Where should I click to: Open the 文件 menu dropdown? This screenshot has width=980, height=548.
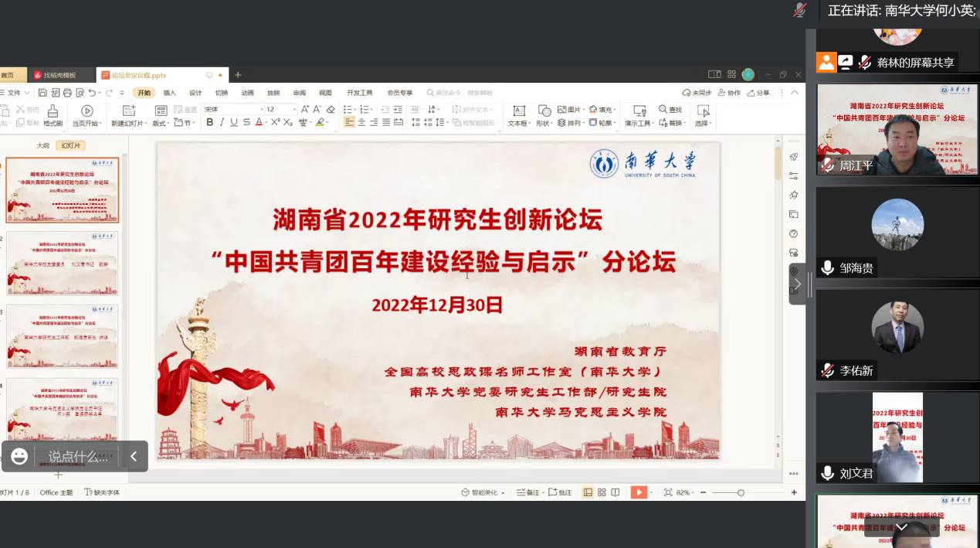15,93
